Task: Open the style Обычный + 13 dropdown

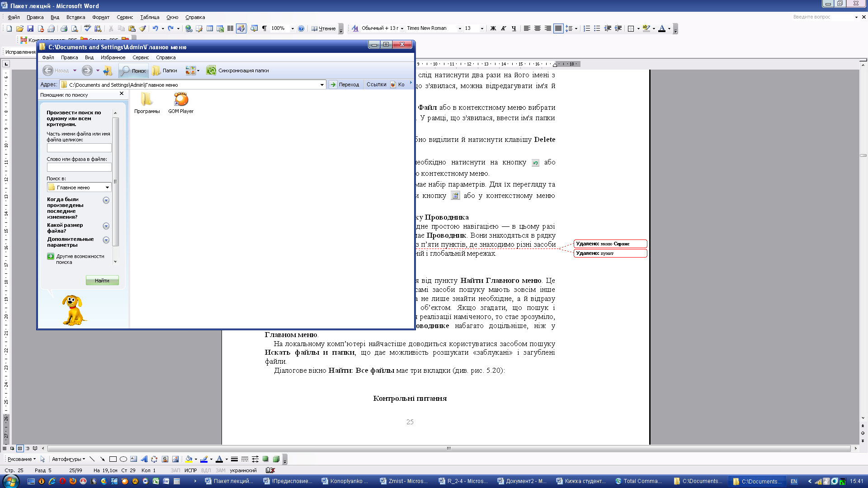Action: 402,28
